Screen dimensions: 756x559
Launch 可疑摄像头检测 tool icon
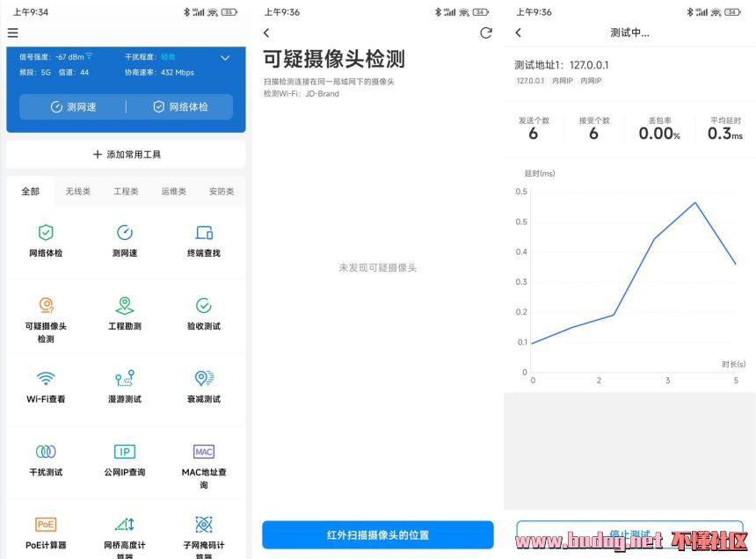[46, 306]
